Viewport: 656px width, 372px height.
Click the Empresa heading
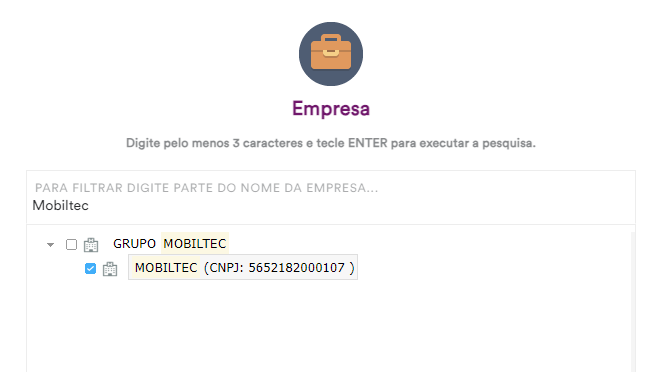point(331,109)
